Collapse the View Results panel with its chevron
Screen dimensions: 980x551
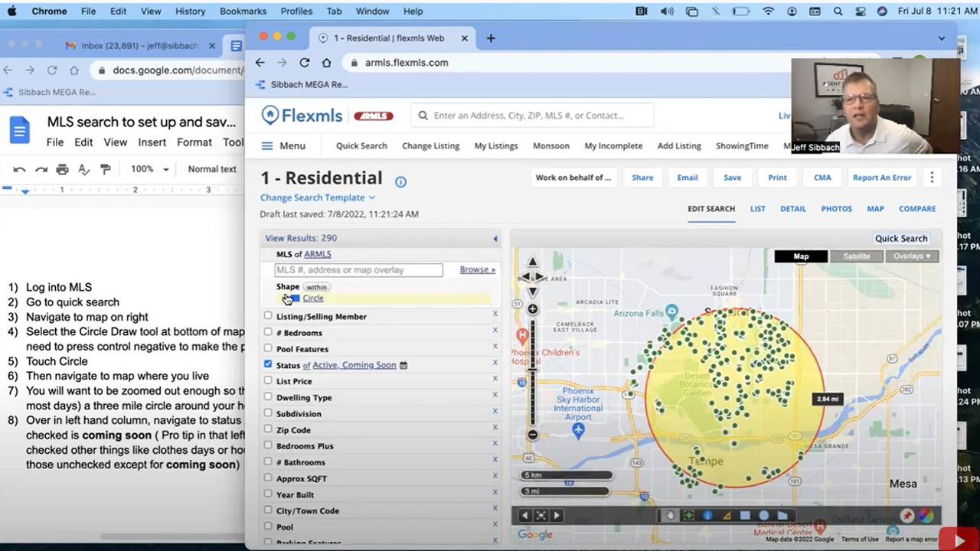click(495, 238)
